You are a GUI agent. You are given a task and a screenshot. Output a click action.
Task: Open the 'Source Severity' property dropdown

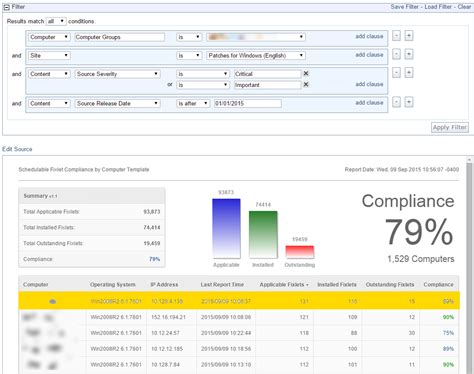coord(117,74)
